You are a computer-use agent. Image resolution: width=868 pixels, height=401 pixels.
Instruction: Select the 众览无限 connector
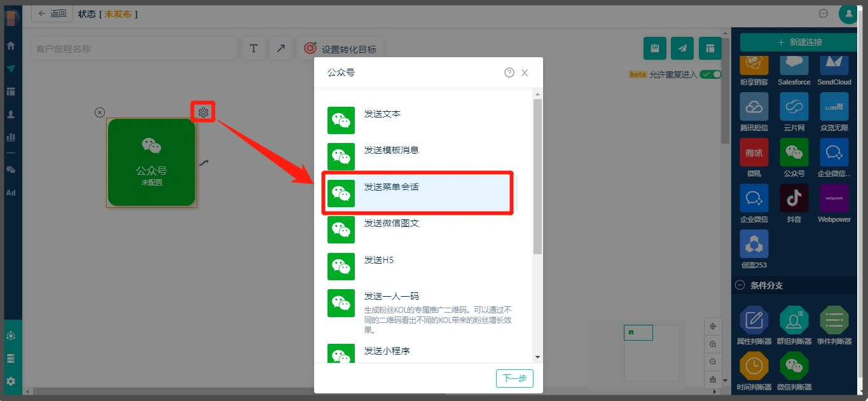834,112
